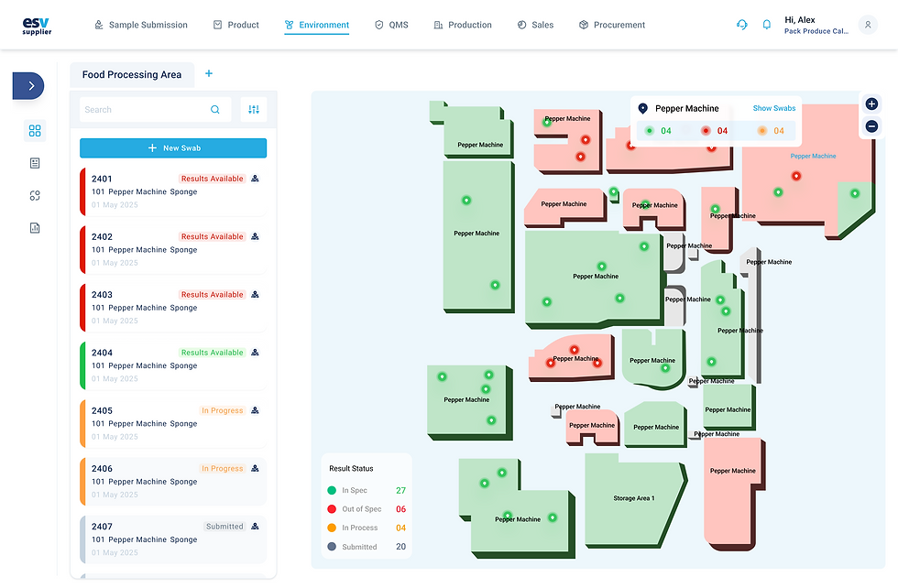Open swab 2402 card
The image size is (898, 588).
click(173, 250)
